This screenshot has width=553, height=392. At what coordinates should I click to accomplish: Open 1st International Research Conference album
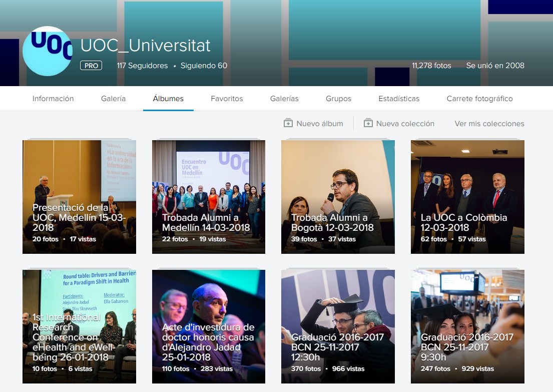[x=80, y=327]
